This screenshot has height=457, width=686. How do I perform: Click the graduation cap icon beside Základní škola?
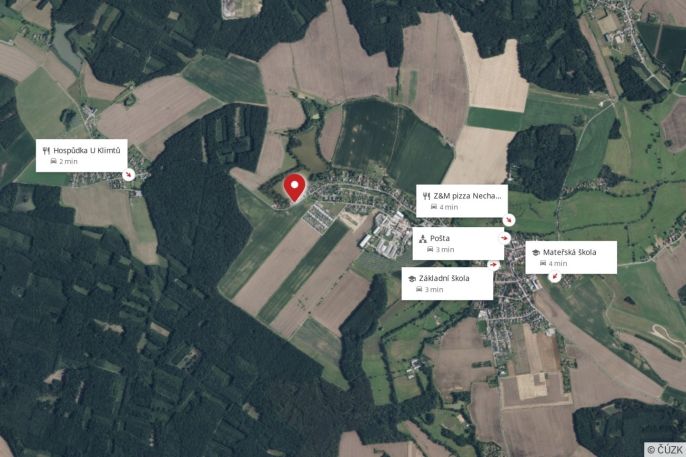pos(412,279)
